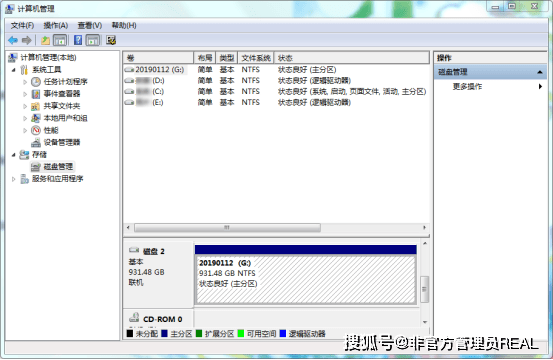Screen dimensions: 553x360
Task: Click the 服务和应用程序 icon
Action: click(24, 179)
